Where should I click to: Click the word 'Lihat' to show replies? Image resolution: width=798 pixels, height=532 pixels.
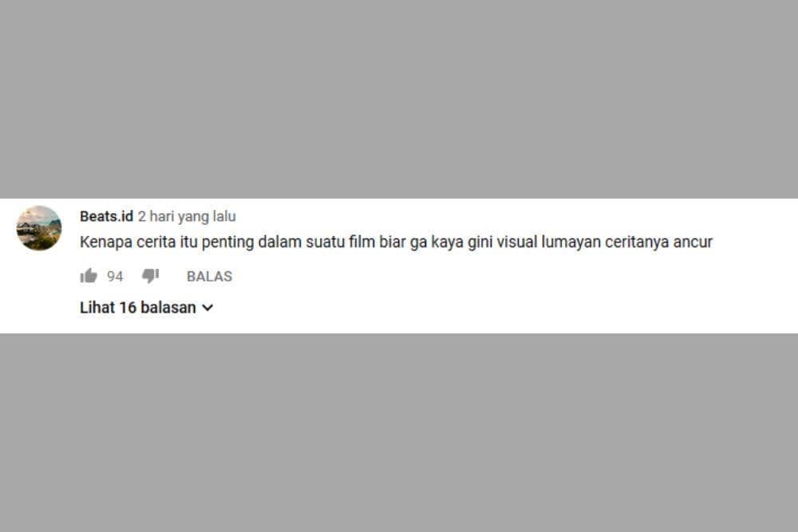pos(97,307)
